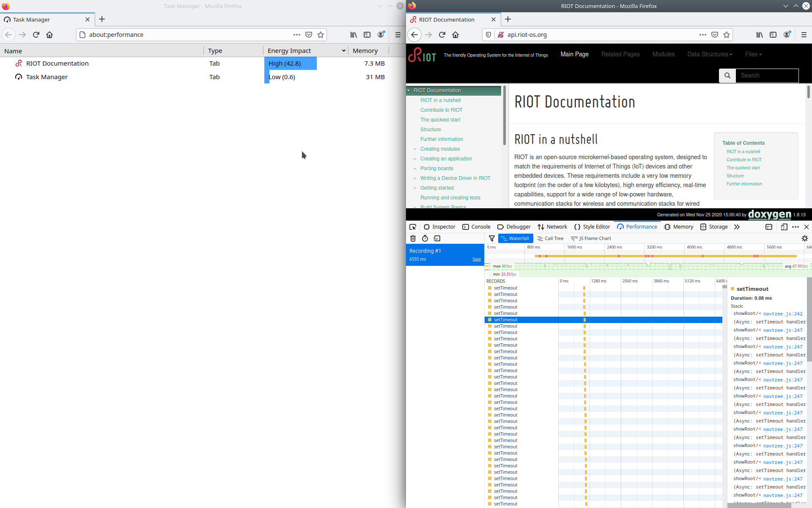The height and width of the screenshot is (508, 812).
Task: Switch to the Debugger tab
Action: click(514, 227)
